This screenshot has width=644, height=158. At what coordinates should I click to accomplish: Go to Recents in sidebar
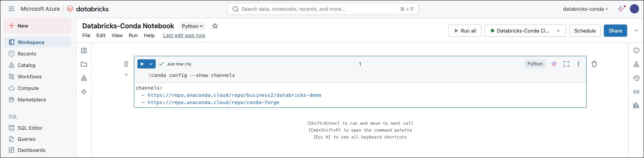pos(37,54)
